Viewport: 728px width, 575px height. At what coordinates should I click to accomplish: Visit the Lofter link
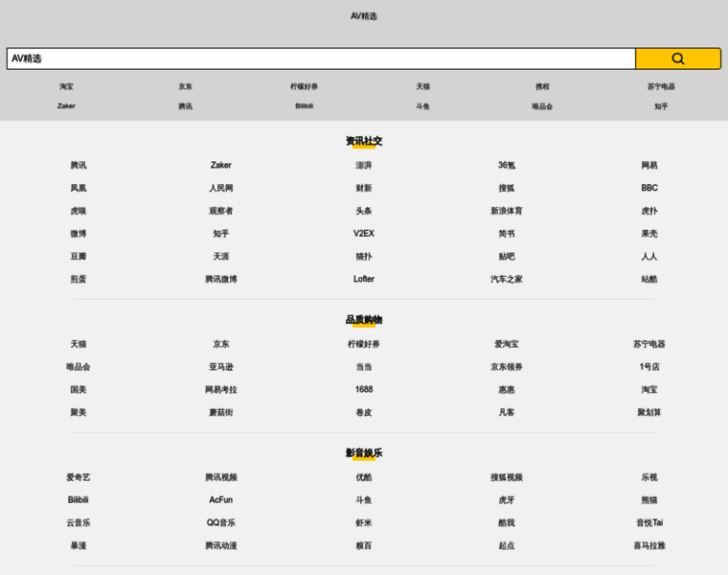tap(364, 279)
